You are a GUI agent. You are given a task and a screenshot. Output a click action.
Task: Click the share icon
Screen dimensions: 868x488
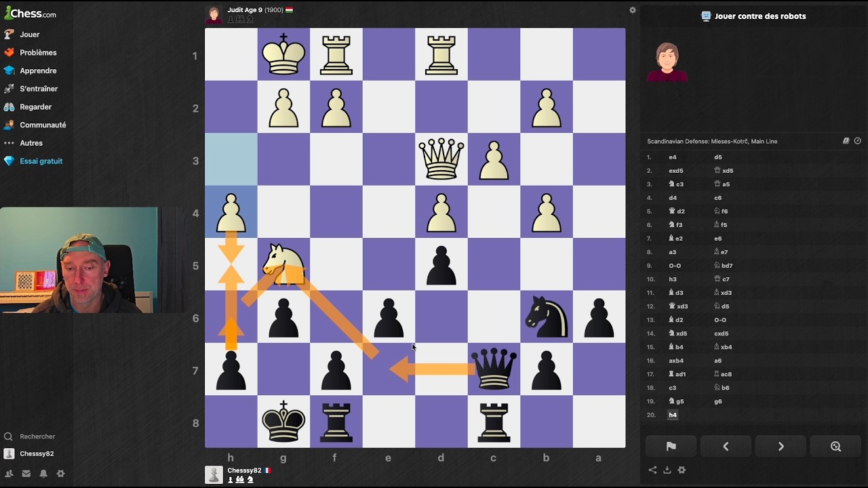click(652, 470)
